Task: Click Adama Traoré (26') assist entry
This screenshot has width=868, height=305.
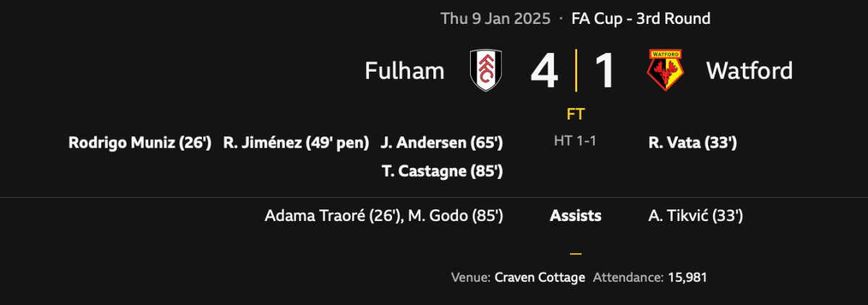Action: point(332,215)
